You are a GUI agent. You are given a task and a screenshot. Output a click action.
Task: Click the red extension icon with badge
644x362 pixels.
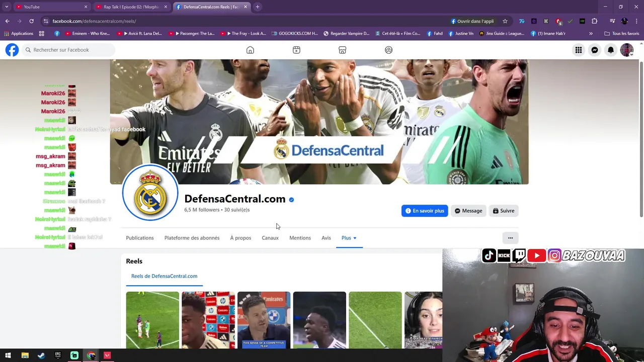tap(558, 21)
